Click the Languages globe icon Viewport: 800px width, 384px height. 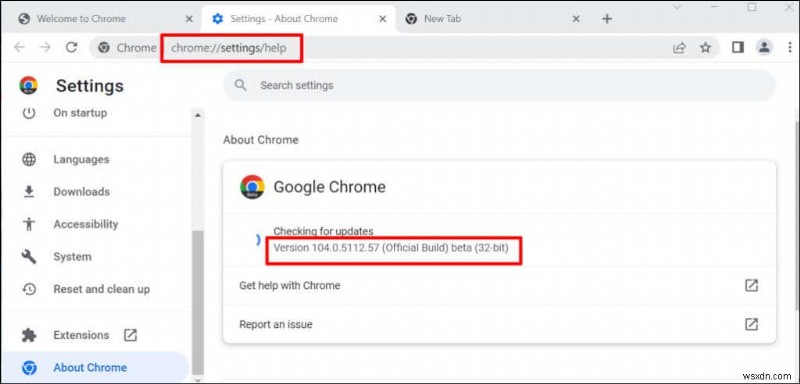(29, 160)
